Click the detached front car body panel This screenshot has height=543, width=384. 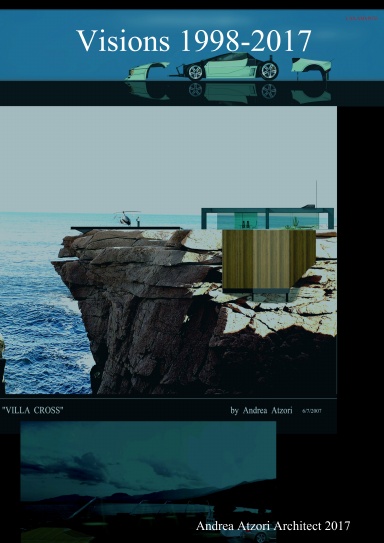pos(147,71)
